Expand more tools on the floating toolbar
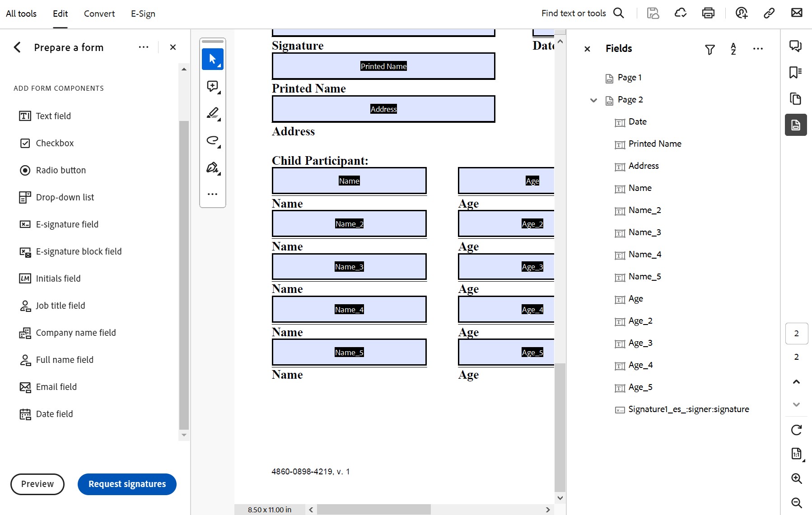The image size is (812, 515). click(x=212, y=194)
